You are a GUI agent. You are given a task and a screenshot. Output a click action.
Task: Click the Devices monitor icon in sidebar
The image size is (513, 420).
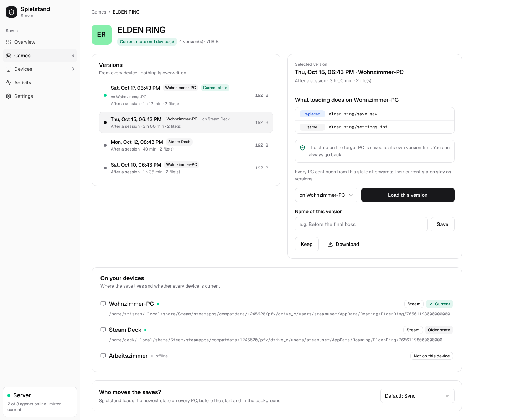point(9,69)
